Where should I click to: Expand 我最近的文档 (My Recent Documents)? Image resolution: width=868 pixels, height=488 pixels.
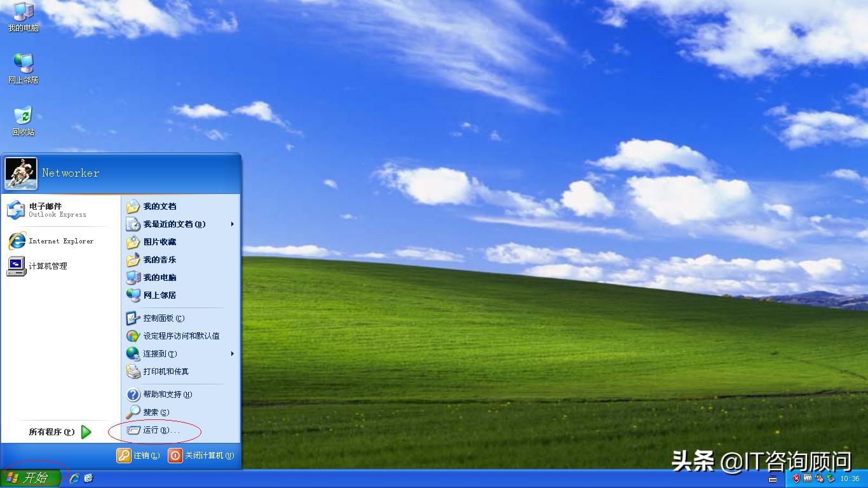point(172,224)
